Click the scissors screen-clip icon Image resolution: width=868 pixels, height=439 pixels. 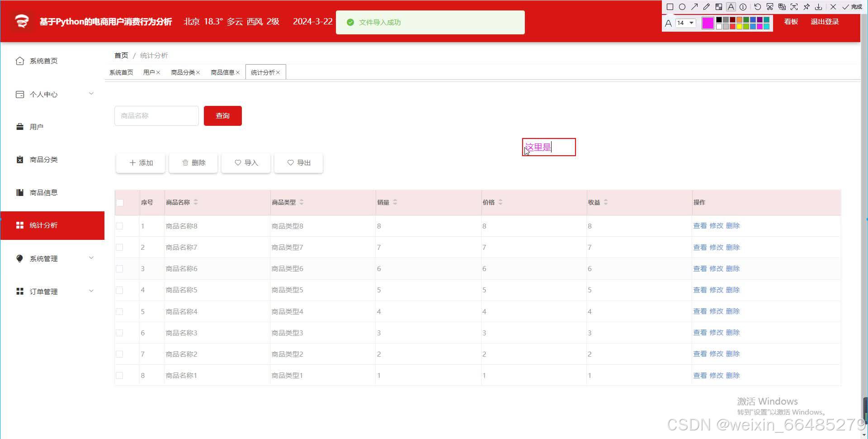[x=770, y=7]
